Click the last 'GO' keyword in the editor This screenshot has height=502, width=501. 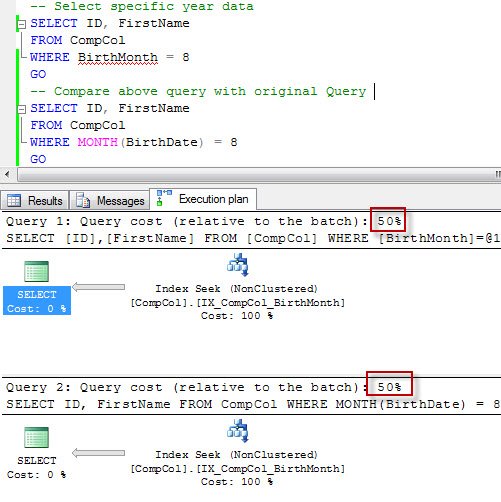point(38,159)
